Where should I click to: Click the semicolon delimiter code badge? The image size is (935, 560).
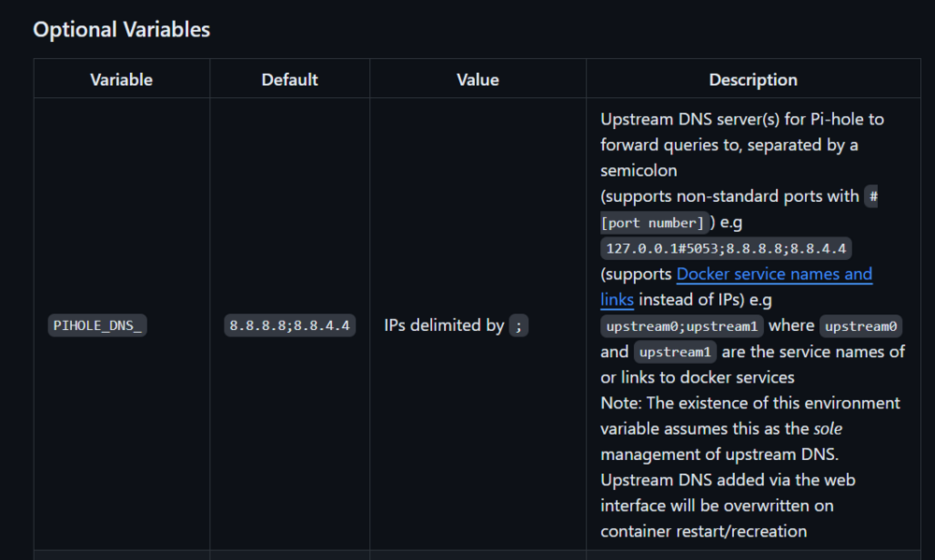(x=518, y=325)
